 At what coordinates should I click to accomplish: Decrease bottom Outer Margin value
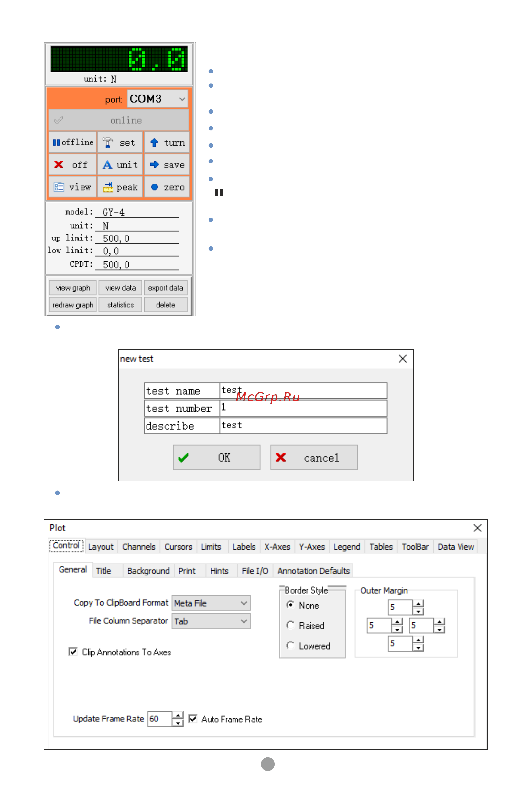coord(418,647)
